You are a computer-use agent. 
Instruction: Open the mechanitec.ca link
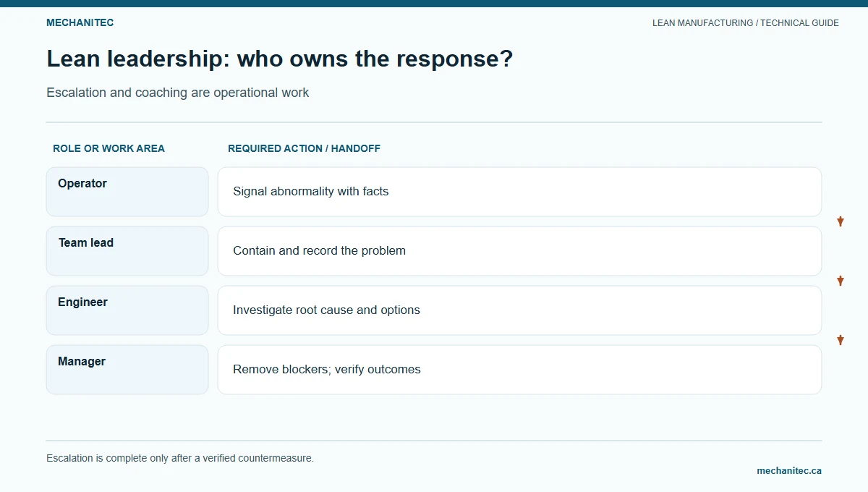coord(789,470)
